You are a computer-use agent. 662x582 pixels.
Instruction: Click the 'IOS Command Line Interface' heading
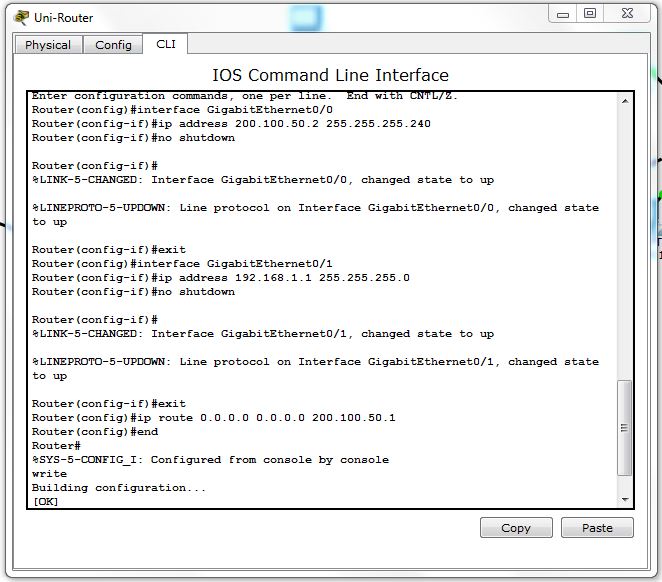pos(330,75)
